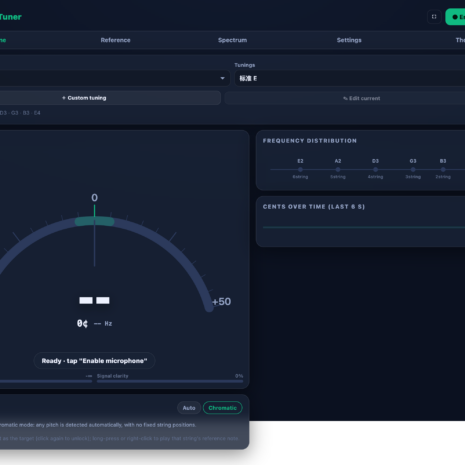Click the + Custom tuning button
This screenshot has width=465, height=465.
pos(110,98)
